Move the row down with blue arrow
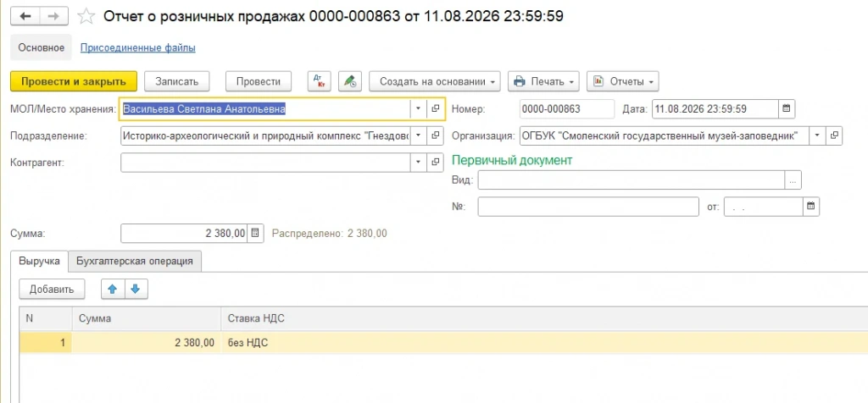This screenshot has height=403, width=868. (x=136, y=289)
